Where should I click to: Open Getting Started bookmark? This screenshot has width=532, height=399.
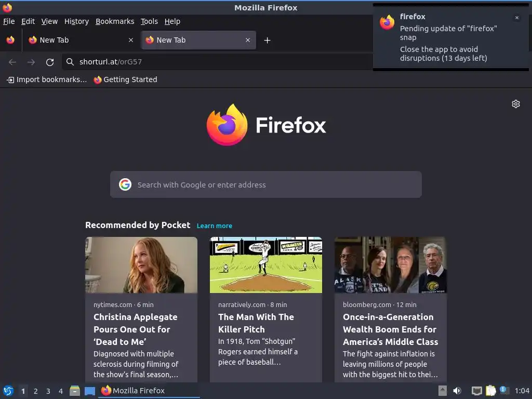click(126, 79)
